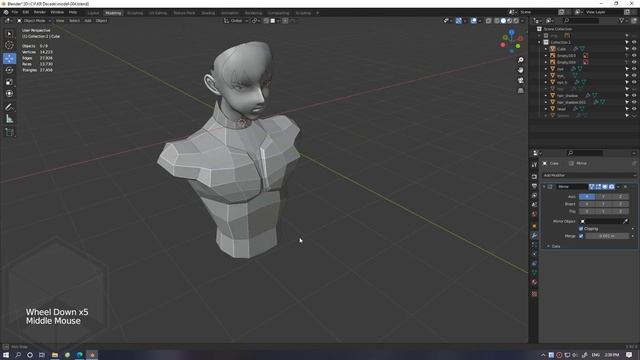The width and height of the screenshot is (640, 360).
Task: Activate the combined Transform tool
Action: tap(9, 93)
